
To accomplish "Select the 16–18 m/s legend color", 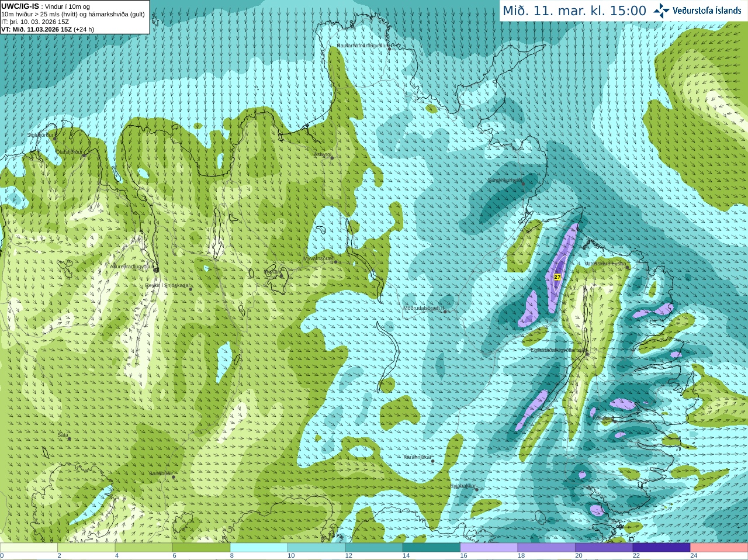I will point(489,548).
